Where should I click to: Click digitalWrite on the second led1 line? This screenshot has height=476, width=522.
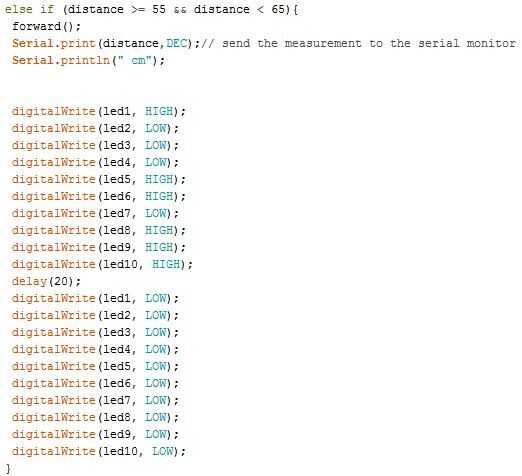coord(54,298)
